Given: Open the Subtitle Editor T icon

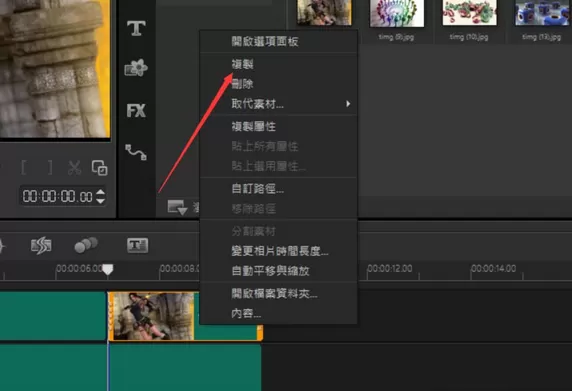Looking at the screenshot, I should pyautogui.click(x=138, y=245).
